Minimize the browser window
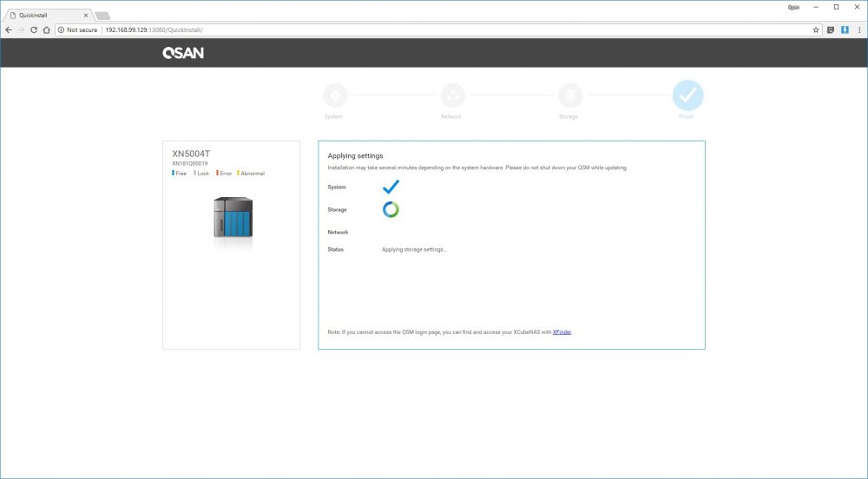The height and width of the screenshot is (479, 868). [x=816, y=7]
